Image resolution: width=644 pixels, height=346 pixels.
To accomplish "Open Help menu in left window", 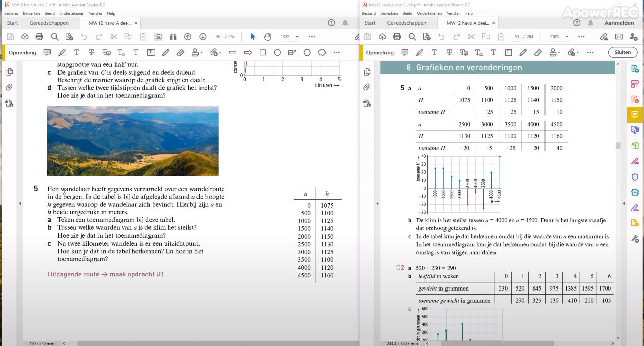I will click(x=111, y=13).
